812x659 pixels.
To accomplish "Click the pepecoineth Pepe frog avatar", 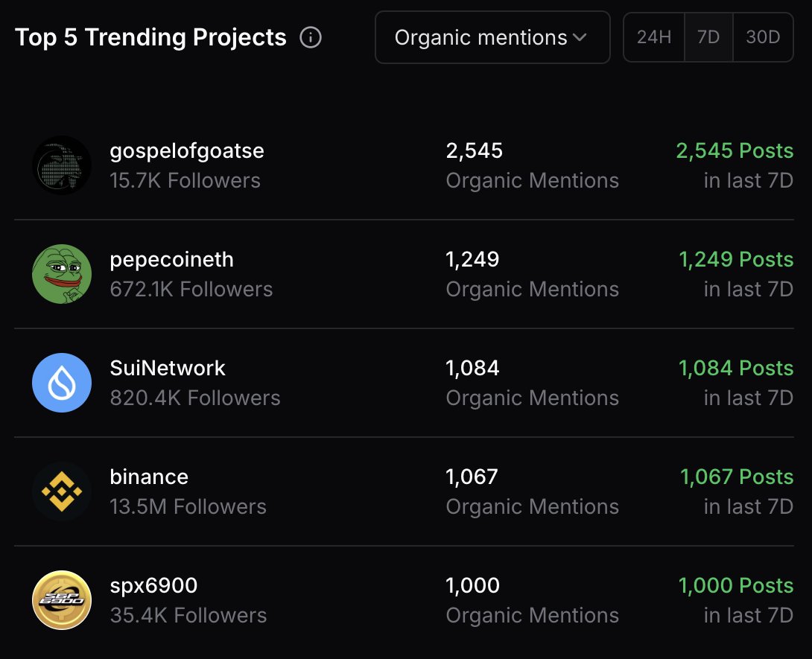I will [x=62, y=274].
